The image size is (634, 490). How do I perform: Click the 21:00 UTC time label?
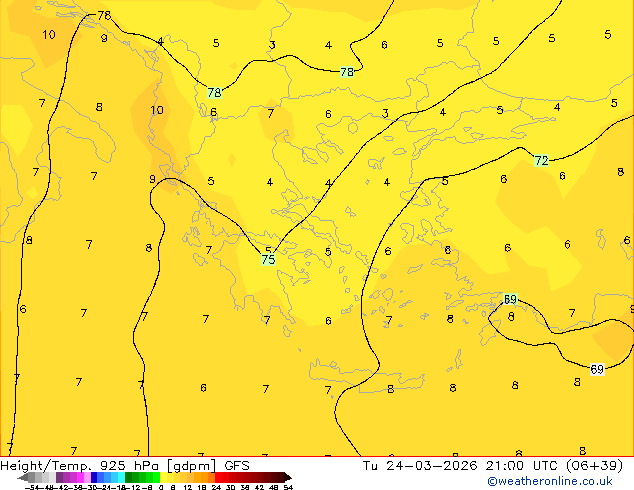point(523,466)
